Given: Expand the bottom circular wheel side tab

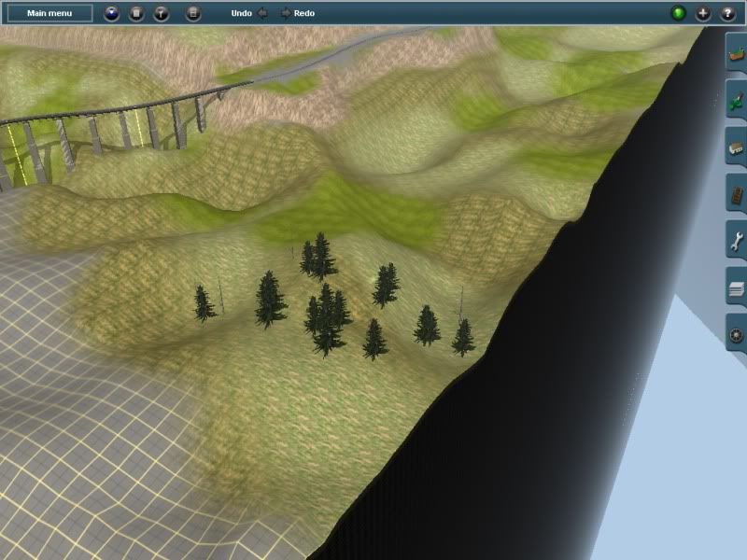Looking at the screenshot, I should [736, 335].
